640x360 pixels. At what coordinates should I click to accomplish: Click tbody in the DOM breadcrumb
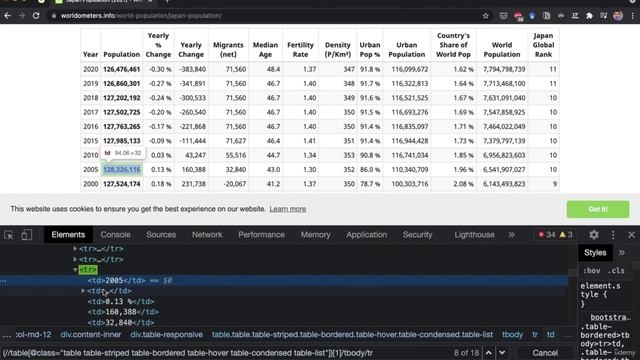pyautogui.click(x=512, y=335)
